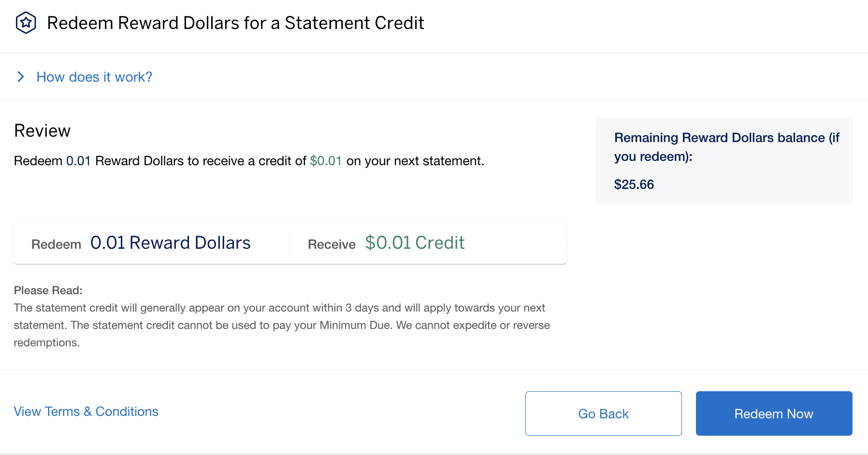This screenshot has width=868, height=455.
Task: Click the $25.66 remaining balance value
Action: click(x=634, y=185)
